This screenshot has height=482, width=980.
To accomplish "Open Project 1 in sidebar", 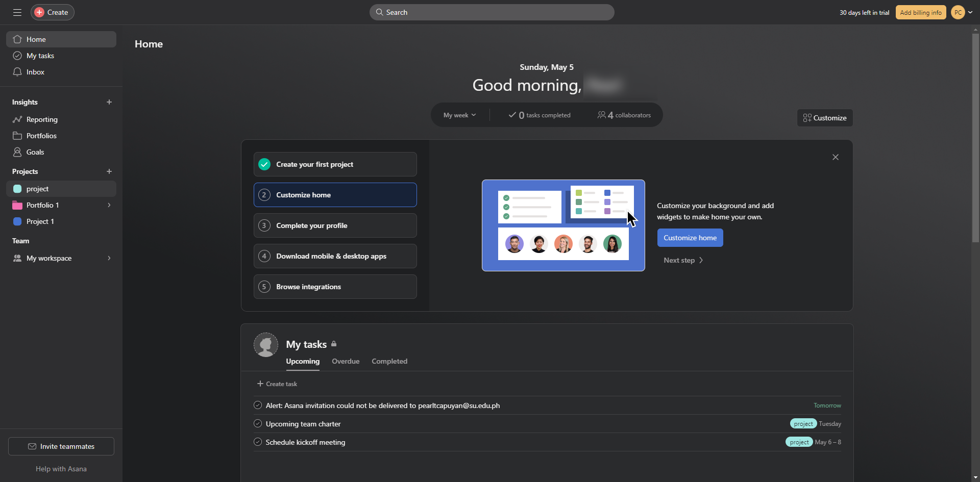I will point(61,221).
